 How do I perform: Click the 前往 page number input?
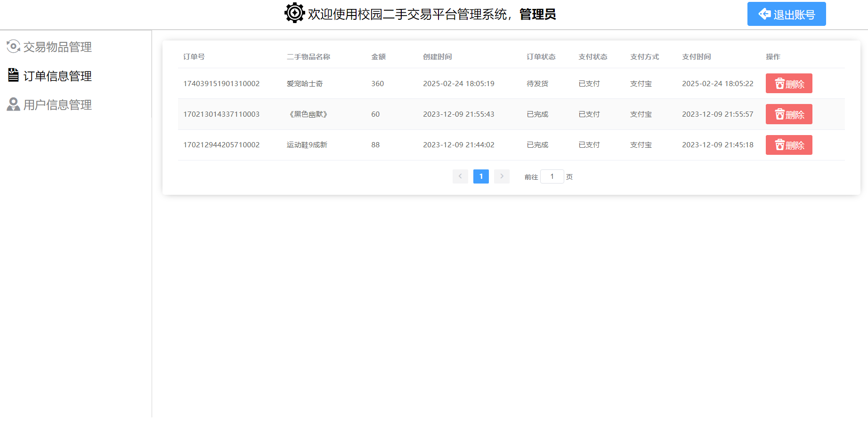(552, 176)
